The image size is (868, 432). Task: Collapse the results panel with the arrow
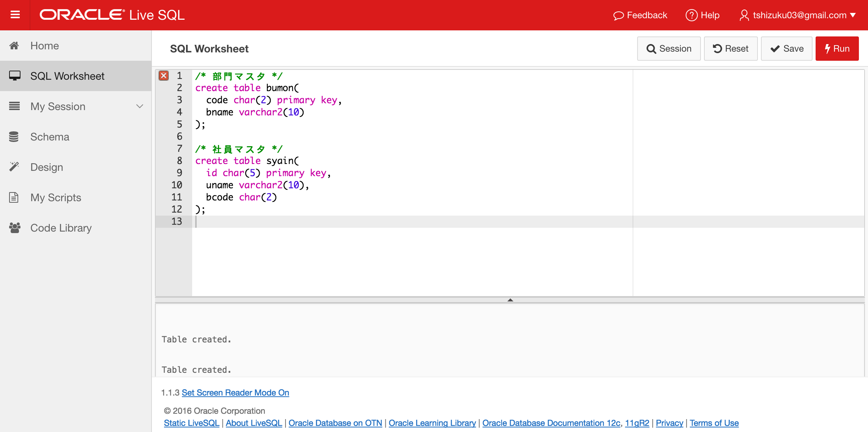[510, 300]
